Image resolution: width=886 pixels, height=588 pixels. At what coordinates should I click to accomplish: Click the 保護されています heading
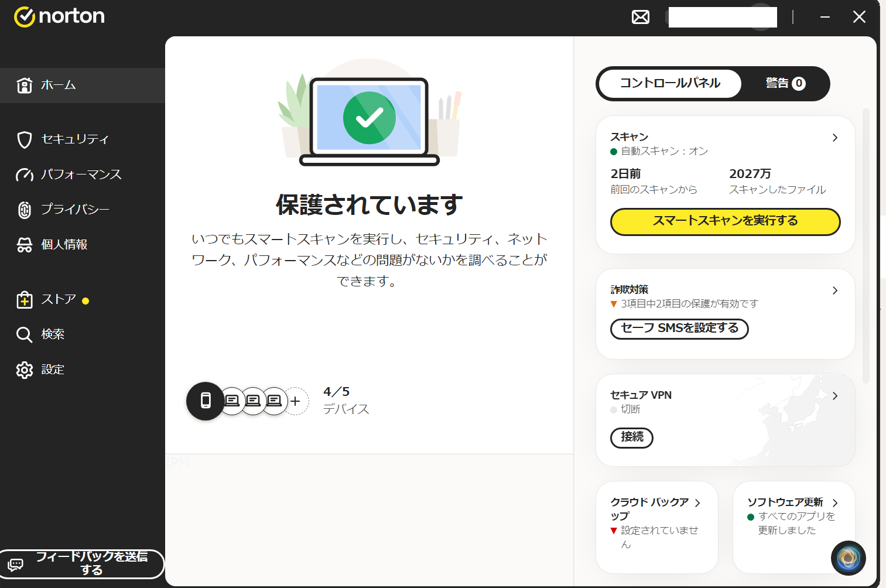coord(370,205)
